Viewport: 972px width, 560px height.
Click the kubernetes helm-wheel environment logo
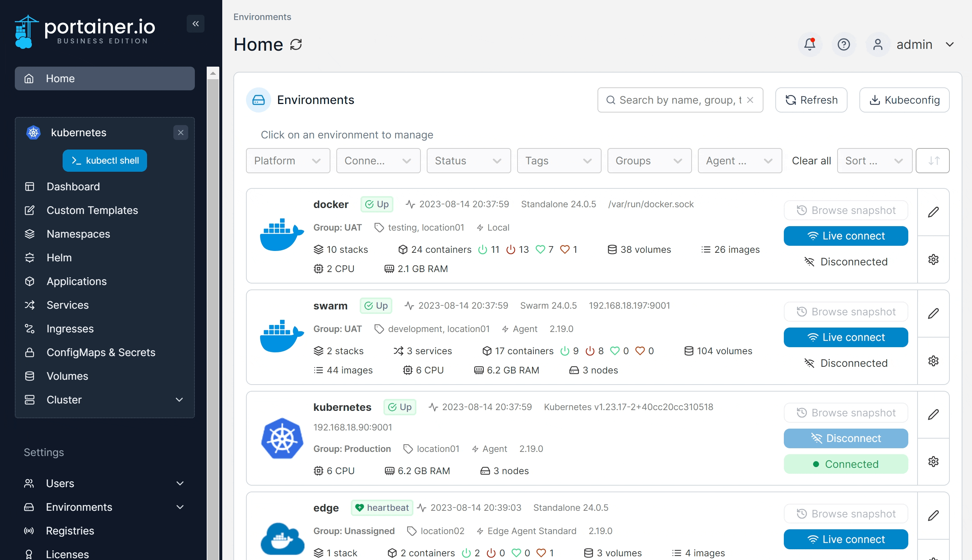tap(282, 439)
